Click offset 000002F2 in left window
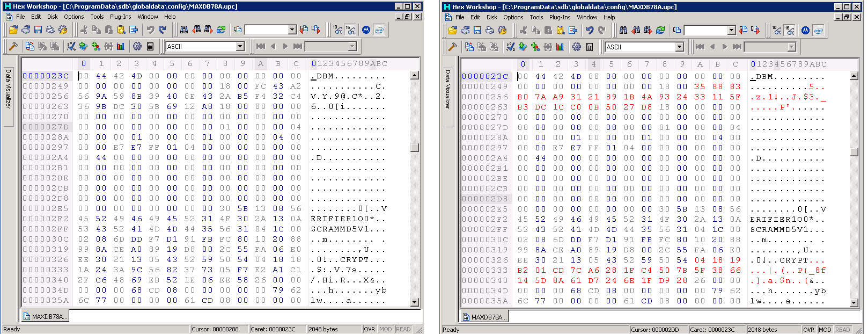The height and width of the screenshot is (334, 868). (x=46, y=219)
